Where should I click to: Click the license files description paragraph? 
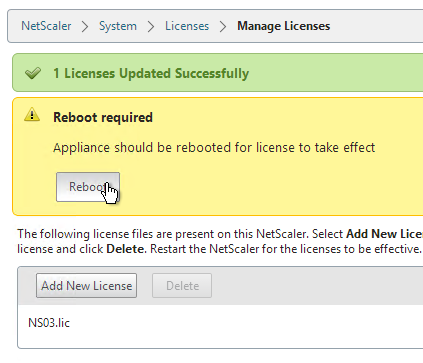220,241
